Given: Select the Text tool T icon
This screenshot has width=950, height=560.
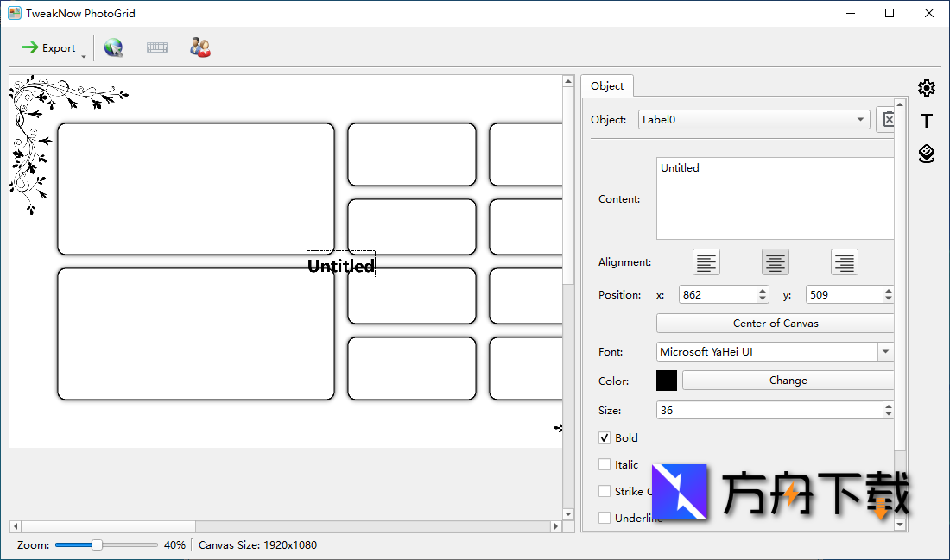Looking at the screenshot, I should tap(927, 121).
